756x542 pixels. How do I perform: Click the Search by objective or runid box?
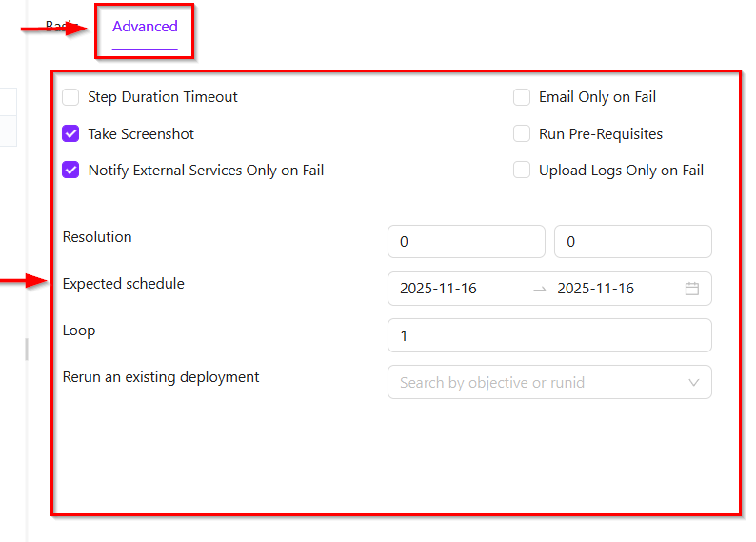[533, 383]
